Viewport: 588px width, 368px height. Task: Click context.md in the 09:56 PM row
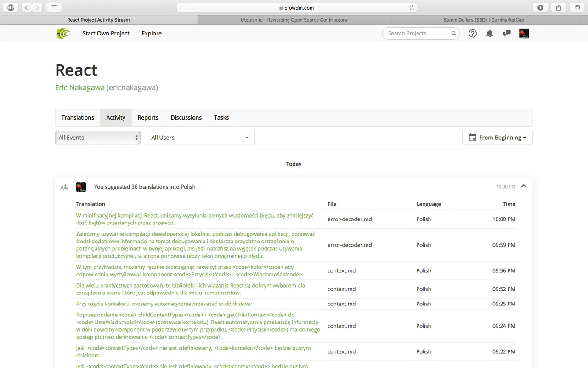[341, 270]
